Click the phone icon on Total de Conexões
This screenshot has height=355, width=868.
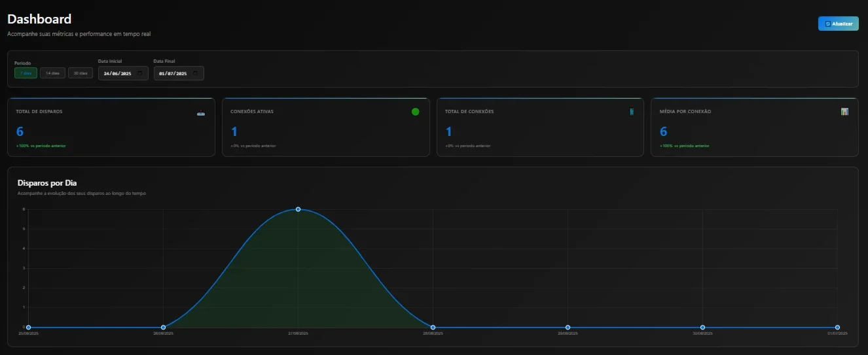(632, 112)
